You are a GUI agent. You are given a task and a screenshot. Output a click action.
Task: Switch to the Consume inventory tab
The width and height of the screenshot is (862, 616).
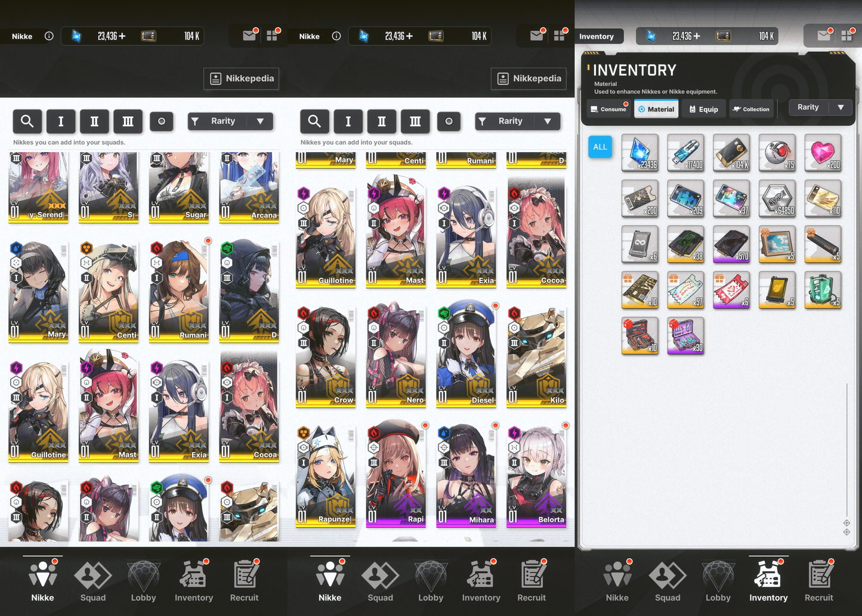pos(608,109)
